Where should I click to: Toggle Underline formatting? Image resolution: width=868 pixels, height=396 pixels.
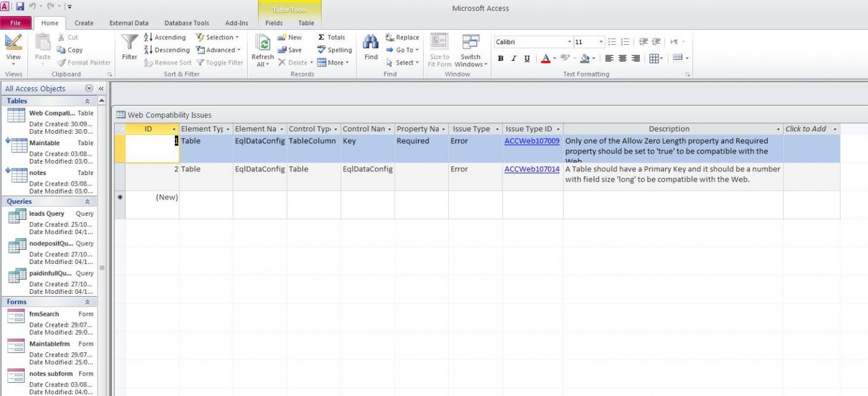tap(527, 59)
